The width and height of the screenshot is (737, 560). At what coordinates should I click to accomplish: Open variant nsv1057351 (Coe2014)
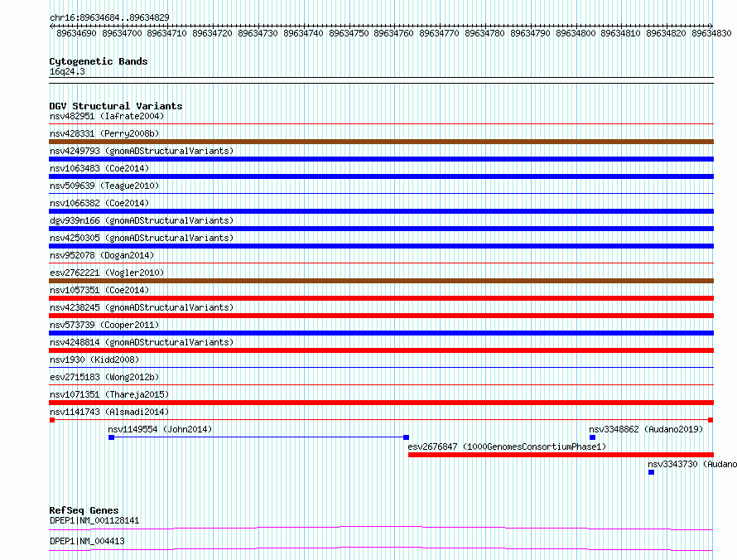pyautogui.click(x=99, y=290)
